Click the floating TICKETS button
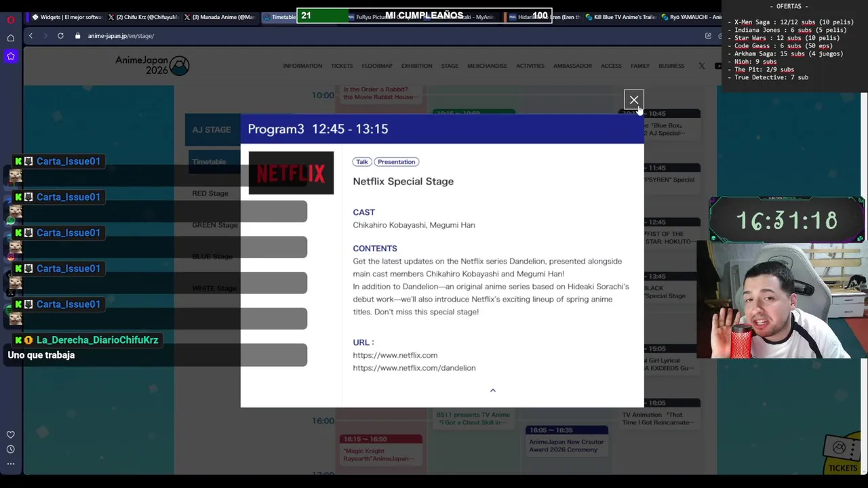 point(843,455)
